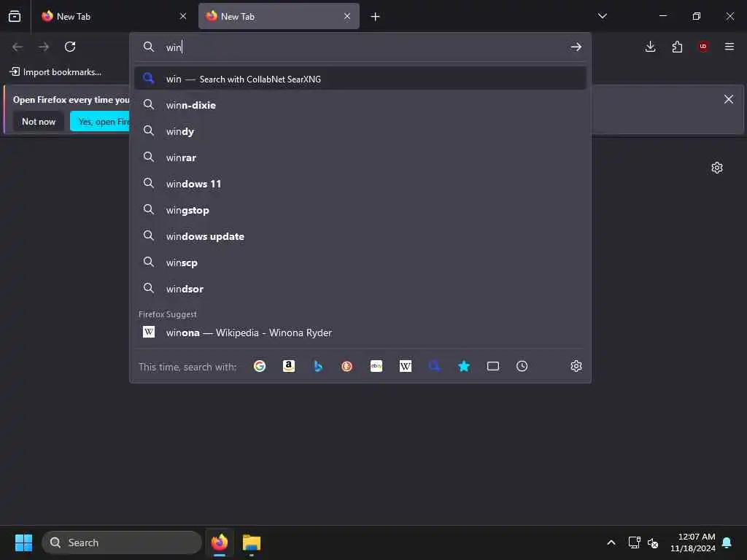Open the muted volume tray icon
Screen dimensions: 747x560
(x=653, y=542)
